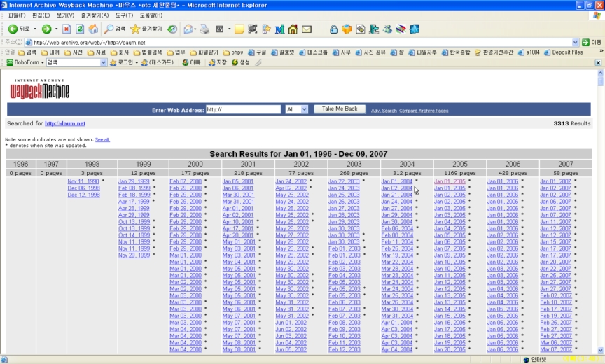
Task: Click RoboForm 저장 (Save) button
Action: pos(218,62)
